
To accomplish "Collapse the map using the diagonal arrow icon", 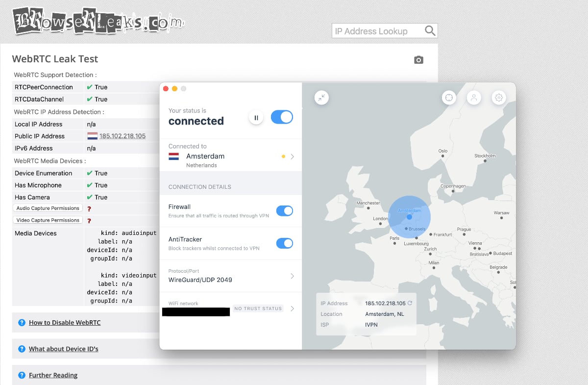I will (321, 98).
